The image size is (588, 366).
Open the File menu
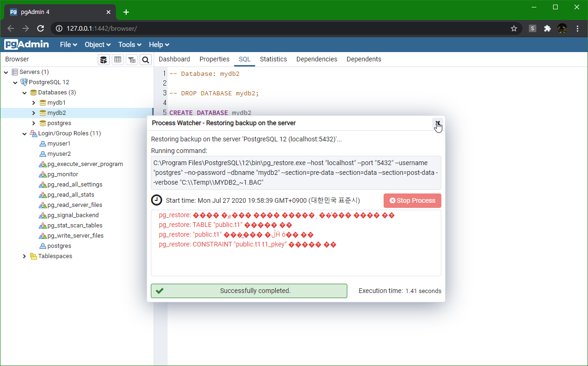68,45
